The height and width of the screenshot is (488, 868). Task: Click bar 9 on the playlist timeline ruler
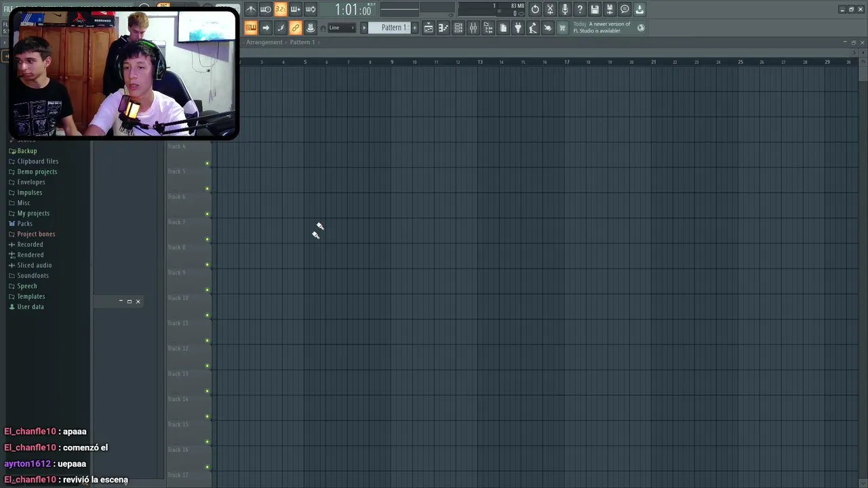pos(391,62)
